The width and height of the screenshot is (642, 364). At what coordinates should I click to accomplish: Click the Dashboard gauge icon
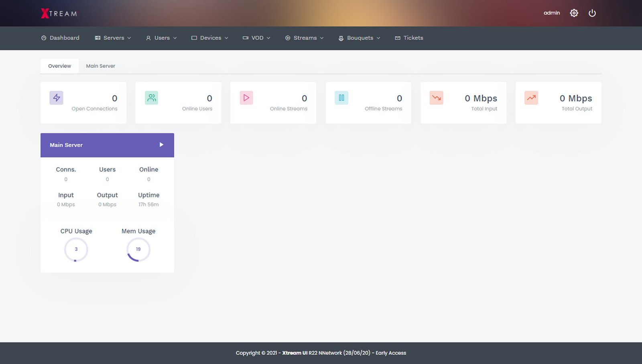[44, 38]
